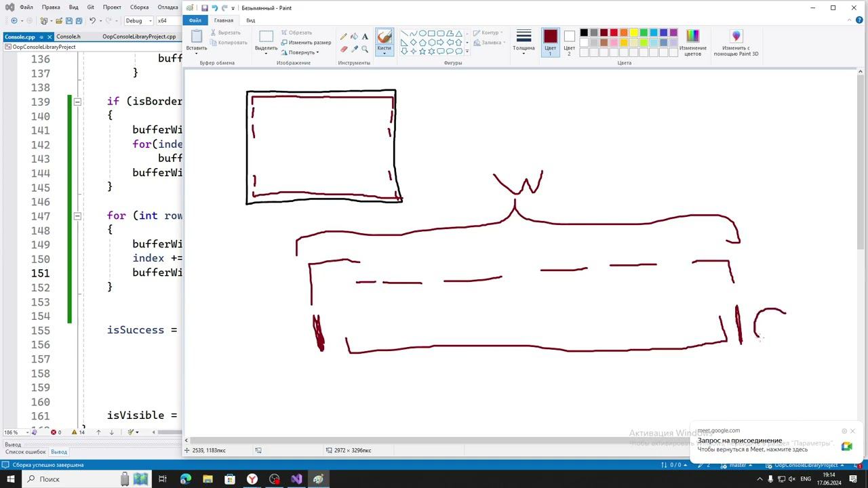Click the Paint app icon on taskbar
This screenshot has width=868, height=488.
(x=318, y=479)
